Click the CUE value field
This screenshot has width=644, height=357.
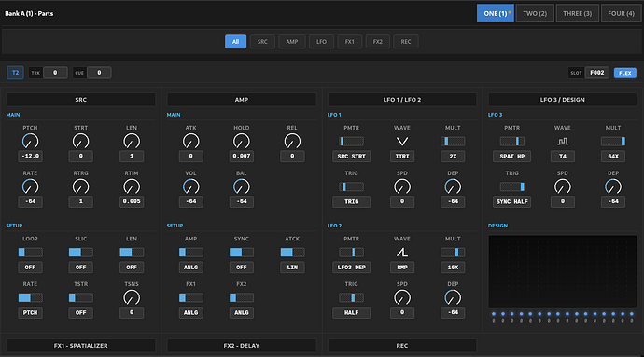(x=99, y=73)
